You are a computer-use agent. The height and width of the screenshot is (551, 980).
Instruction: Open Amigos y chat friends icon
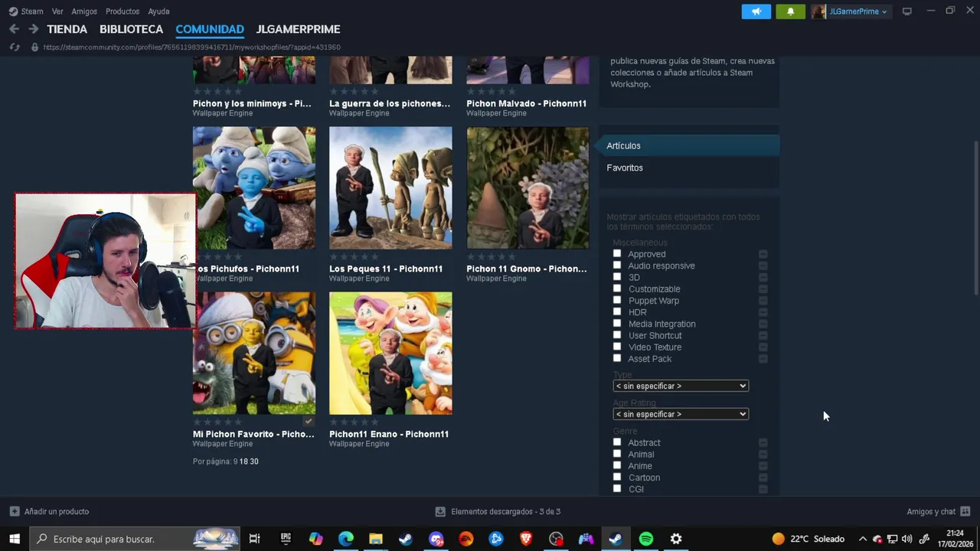965,511
